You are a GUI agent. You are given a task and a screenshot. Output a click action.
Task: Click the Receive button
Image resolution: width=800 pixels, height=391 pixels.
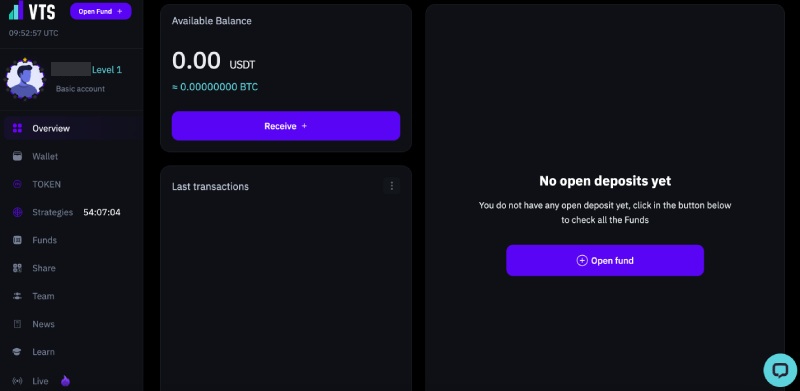(x=286, y=126)
